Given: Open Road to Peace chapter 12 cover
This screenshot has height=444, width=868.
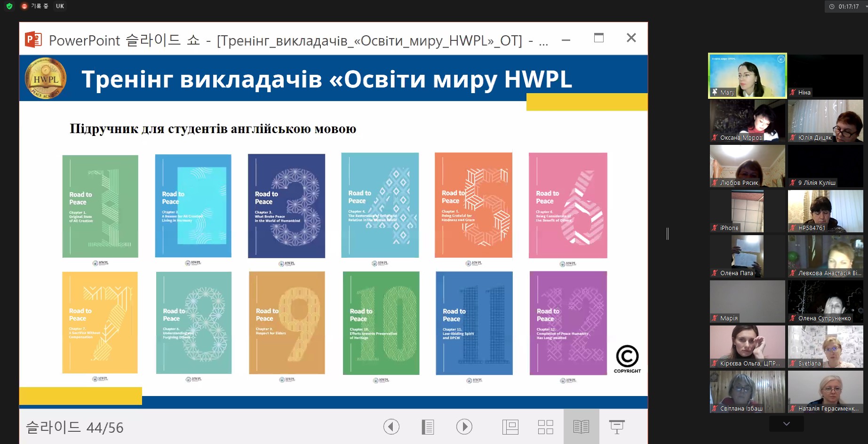Looking at the screenshot, I should pyautogui.click(x=568, y=323).
